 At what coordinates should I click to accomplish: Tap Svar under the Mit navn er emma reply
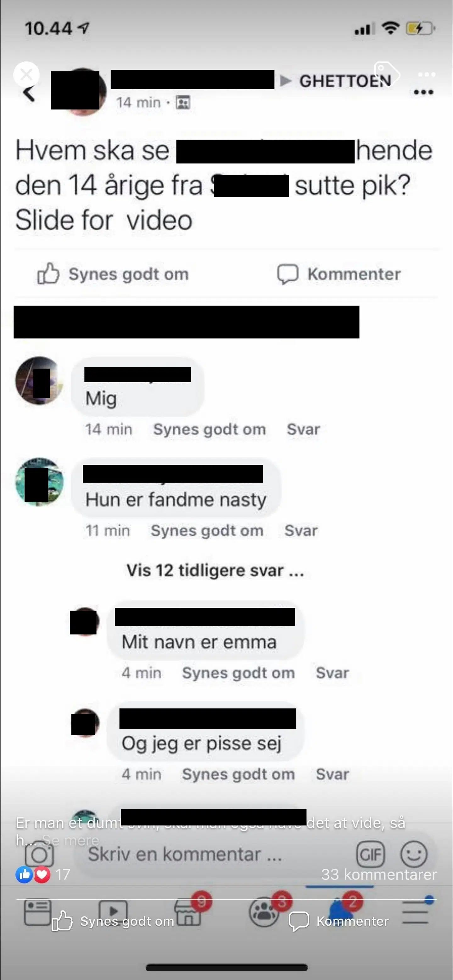click(332, 673)
